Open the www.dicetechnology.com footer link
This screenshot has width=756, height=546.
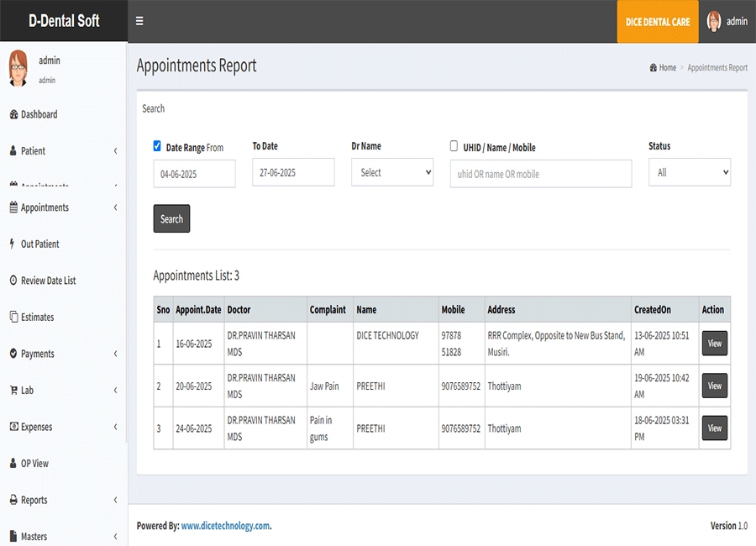coord(225,526)
